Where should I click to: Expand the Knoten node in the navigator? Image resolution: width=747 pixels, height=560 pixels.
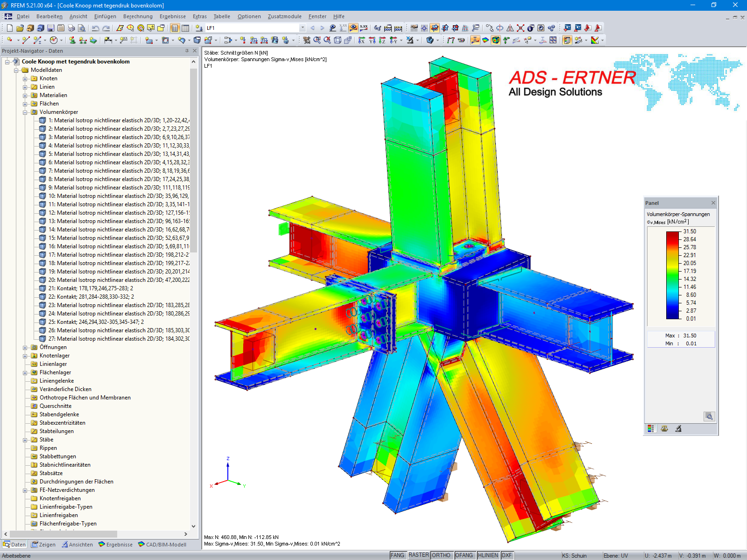coord(26,78)
